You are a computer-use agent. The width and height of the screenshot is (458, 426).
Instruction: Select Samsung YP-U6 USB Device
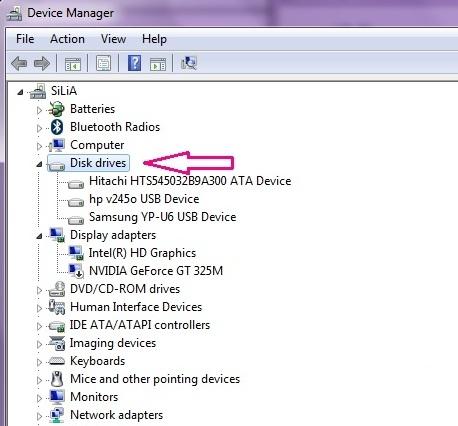tap(163, 217)
